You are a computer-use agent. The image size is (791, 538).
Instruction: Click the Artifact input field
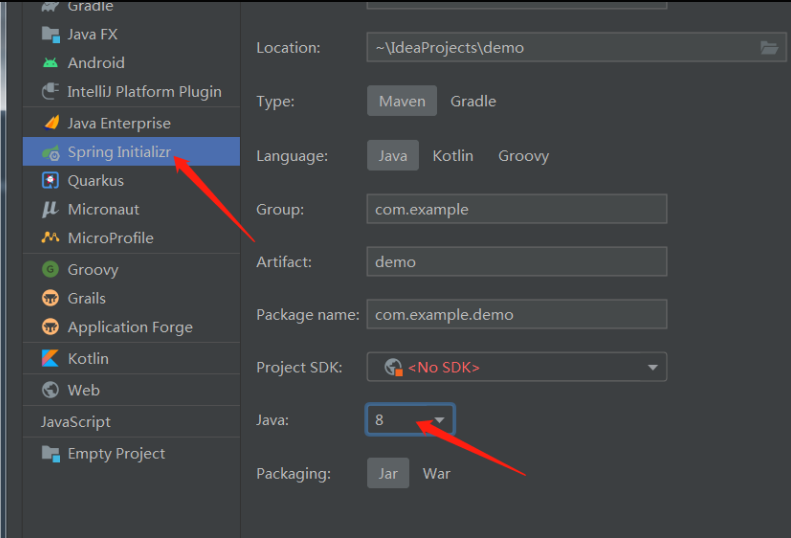(x=517, y=261)
